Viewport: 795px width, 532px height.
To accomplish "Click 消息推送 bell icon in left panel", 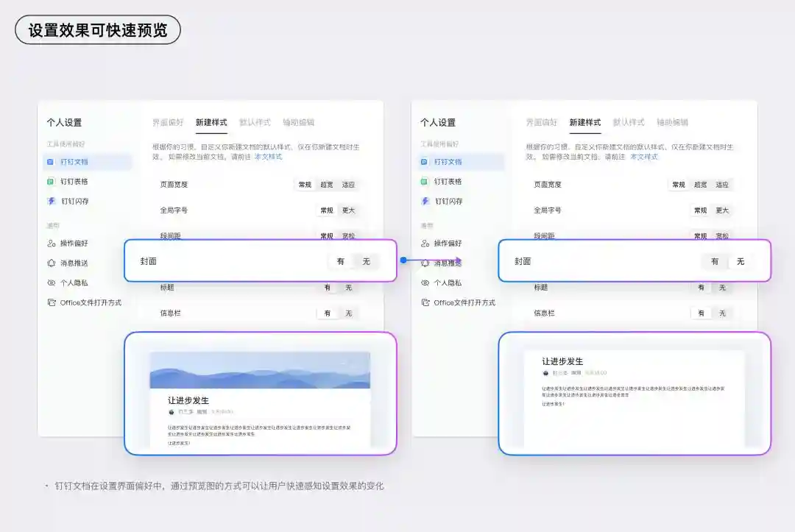I will [x=52, y=263].
